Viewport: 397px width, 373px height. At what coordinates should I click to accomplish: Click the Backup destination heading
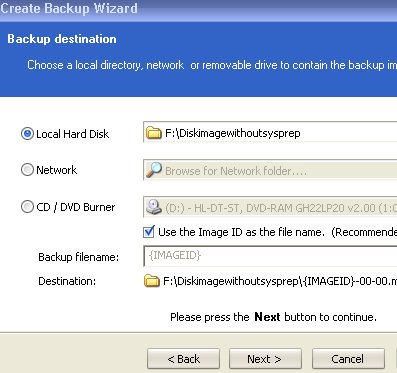pos(62,39)
